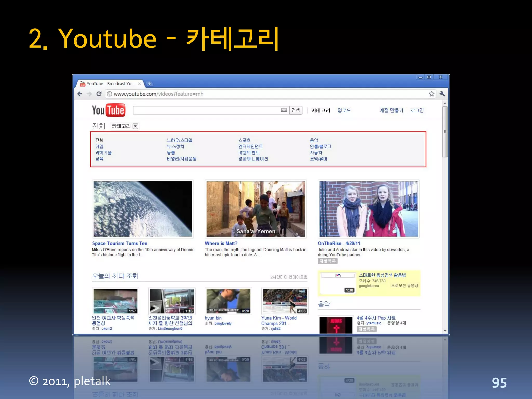Click the OnTheRise - 4/29/11 title
Viewport: 532px width, 399px height.
[x=339, y=243]
